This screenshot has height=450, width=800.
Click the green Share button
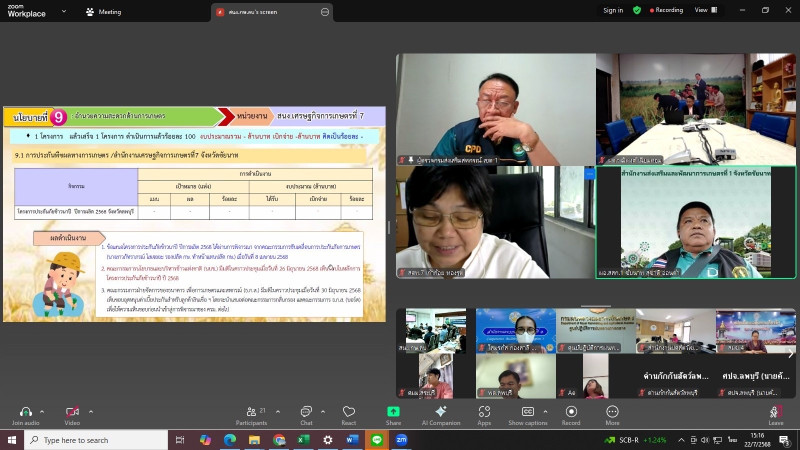pos(394,412)
